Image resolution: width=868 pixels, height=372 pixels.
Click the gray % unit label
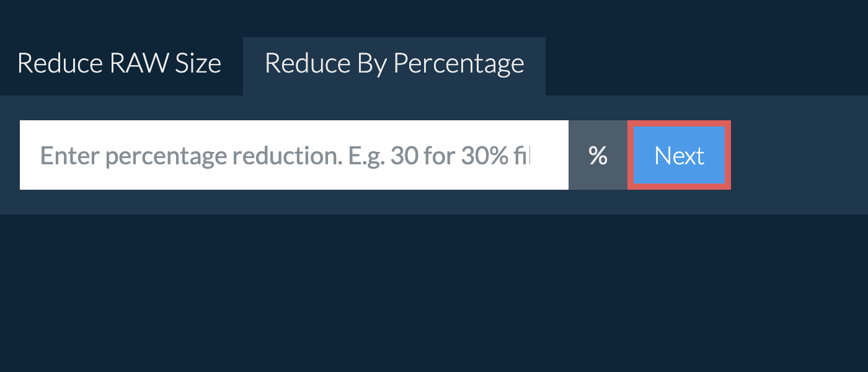coord(598,155)
